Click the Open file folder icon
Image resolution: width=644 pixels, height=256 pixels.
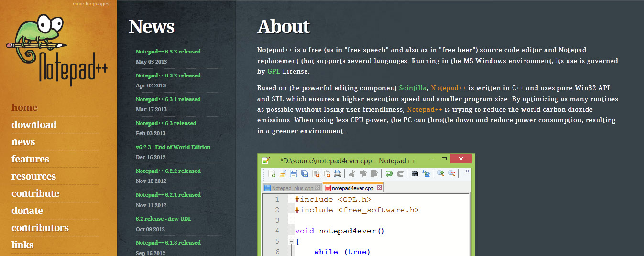(283, 173)
